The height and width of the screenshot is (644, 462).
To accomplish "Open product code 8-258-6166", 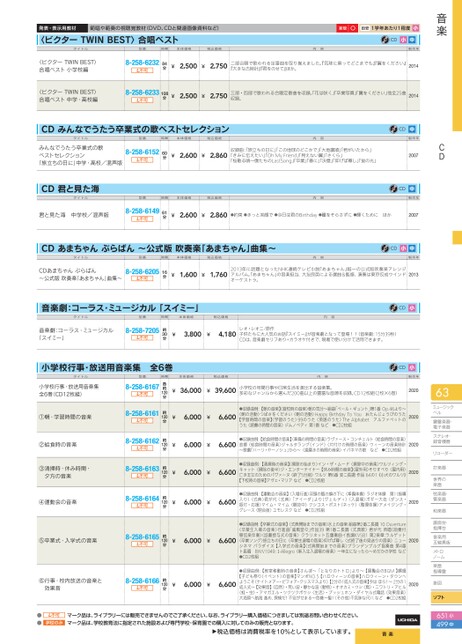I will click(x=142, y=581).
